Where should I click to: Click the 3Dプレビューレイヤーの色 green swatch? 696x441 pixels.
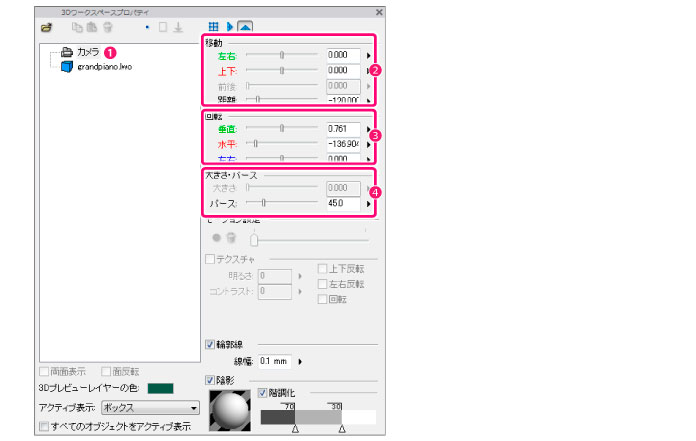(x=161, y=388)
